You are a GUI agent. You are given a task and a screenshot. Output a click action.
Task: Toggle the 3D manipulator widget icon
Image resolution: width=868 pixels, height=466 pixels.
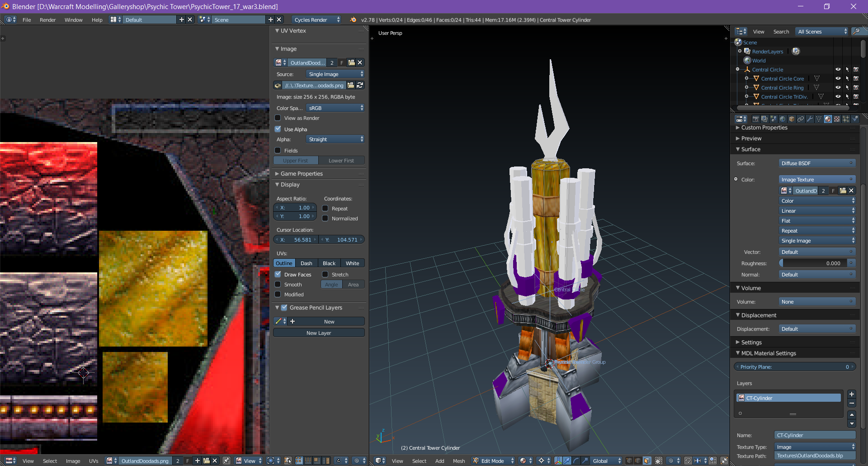tap(558, 461)
